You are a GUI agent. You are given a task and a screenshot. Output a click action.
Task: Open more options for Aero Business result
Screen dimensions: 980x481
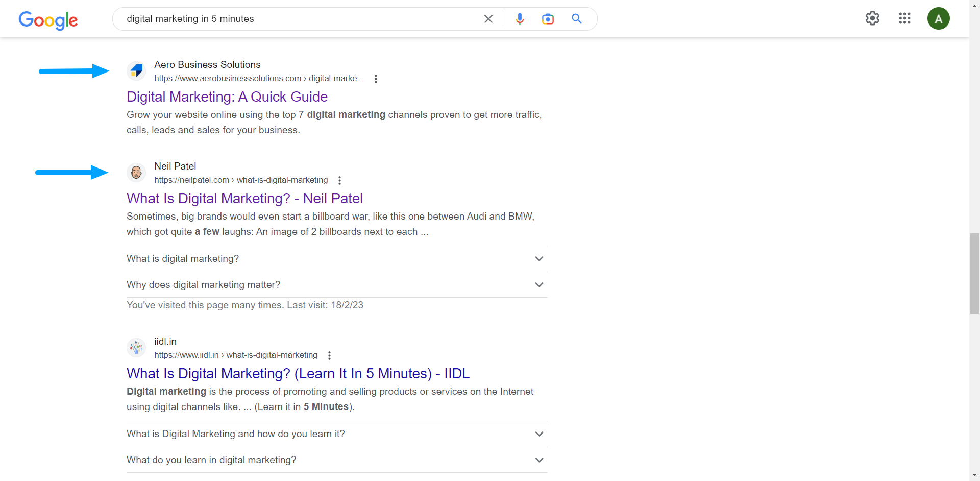[x=376, y=79]
